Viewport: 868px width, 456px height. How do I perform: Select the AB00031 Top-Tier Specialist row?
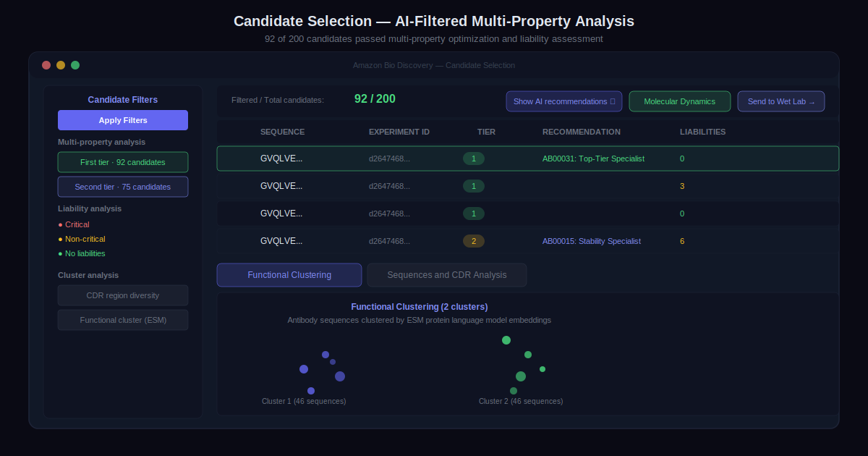pyautogui.click(x=592, y=159)
